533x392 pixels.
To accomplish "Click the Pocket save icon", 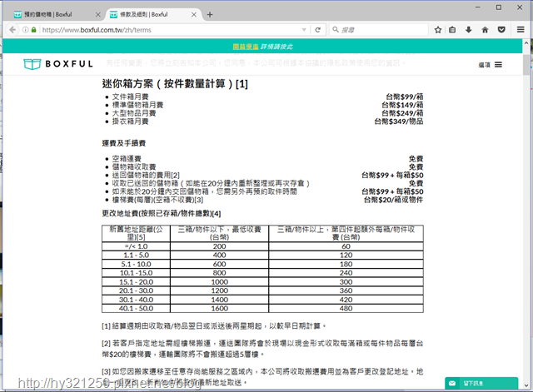I will point(501,30).
